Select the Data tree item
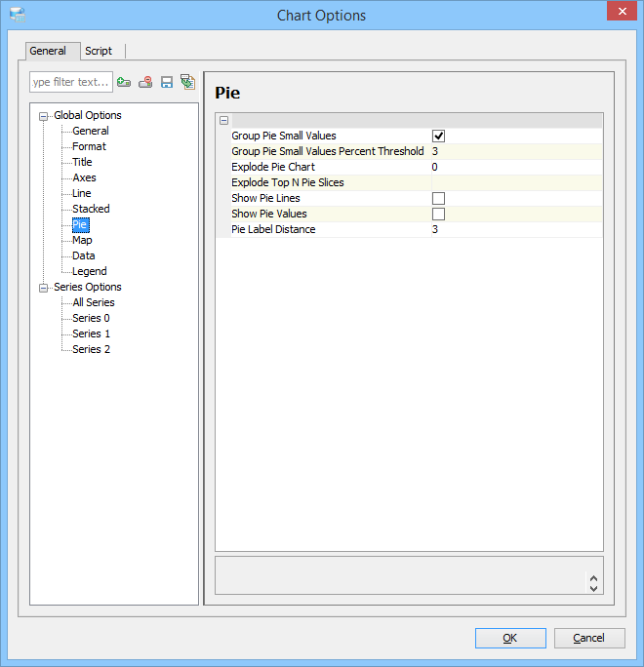The height and width of the screenshot is (667, 644). coord(83,255)
